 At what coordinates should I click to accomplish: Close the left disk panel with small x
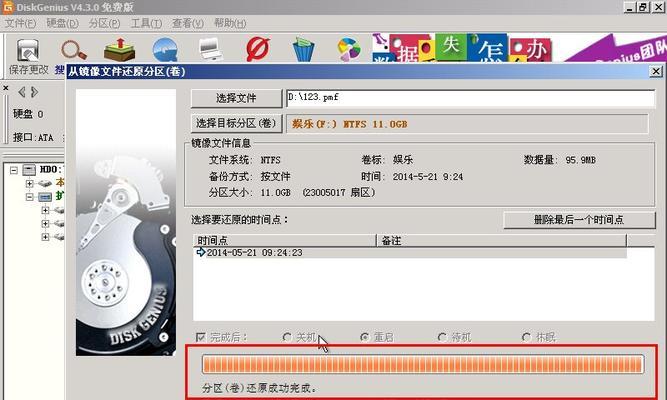pos(6,88)
